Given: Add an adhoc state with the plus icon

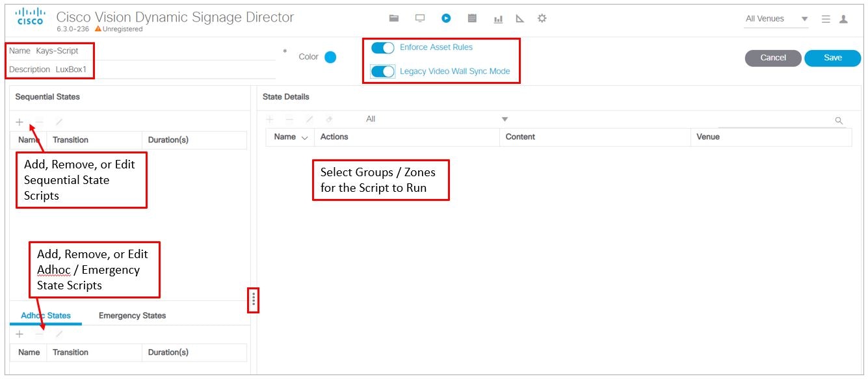Looking at the screenshot, I should (x=20, y=334).
